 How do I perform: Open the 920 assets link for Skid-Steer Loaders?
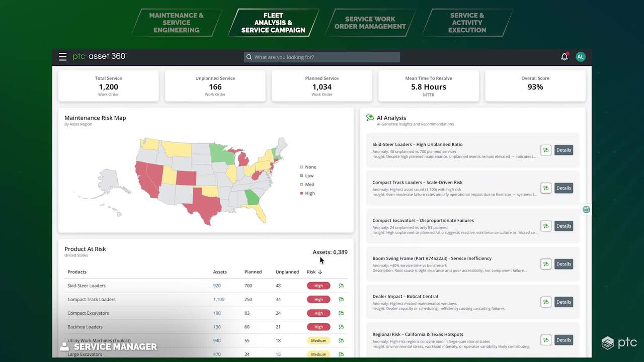coord(217,286)
